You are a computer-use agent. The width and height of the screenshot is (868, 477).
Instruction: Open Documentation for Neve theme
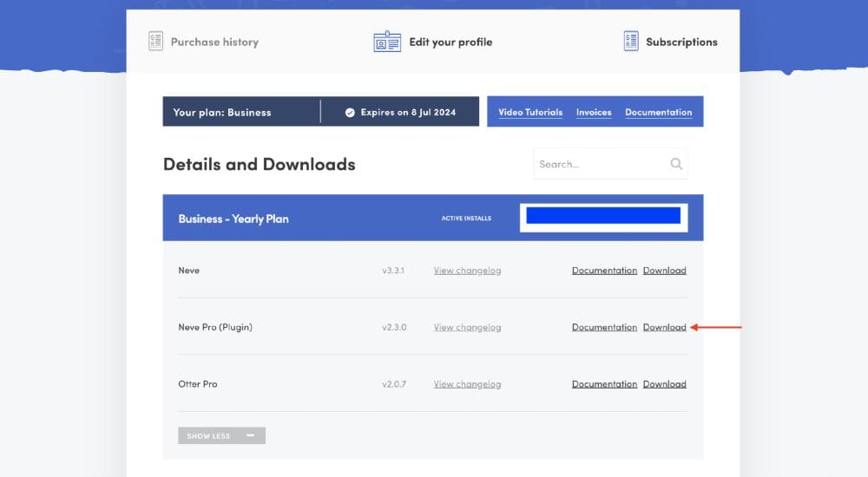604,271
